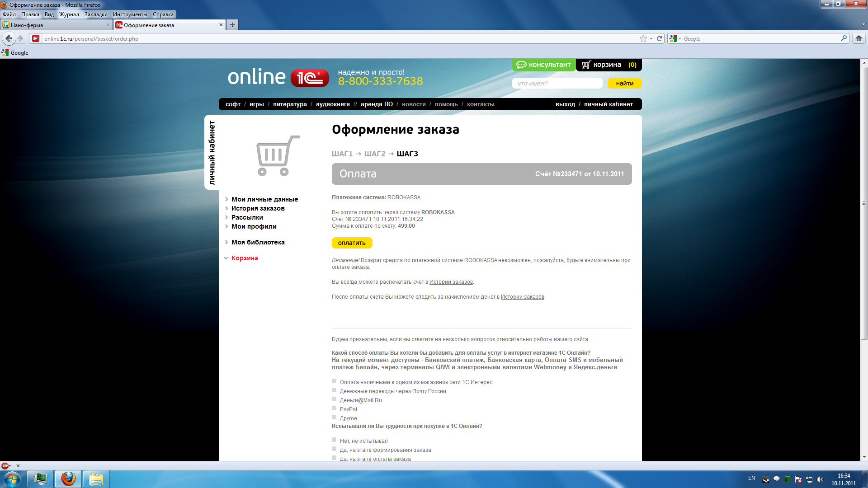Click ШАГ1 in the step breadcrumb
Screen dimensions: 868x488
pos(342,154)
